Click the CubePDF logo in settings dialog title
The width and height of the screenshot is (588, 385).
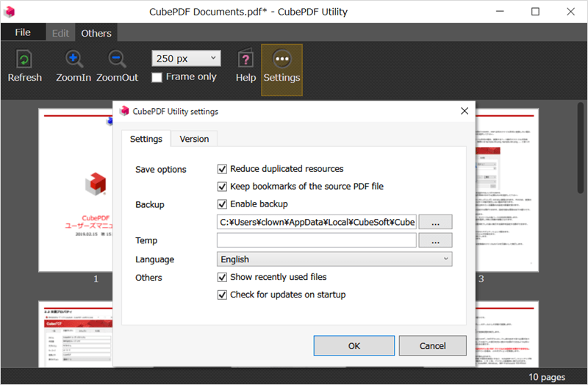124,111
